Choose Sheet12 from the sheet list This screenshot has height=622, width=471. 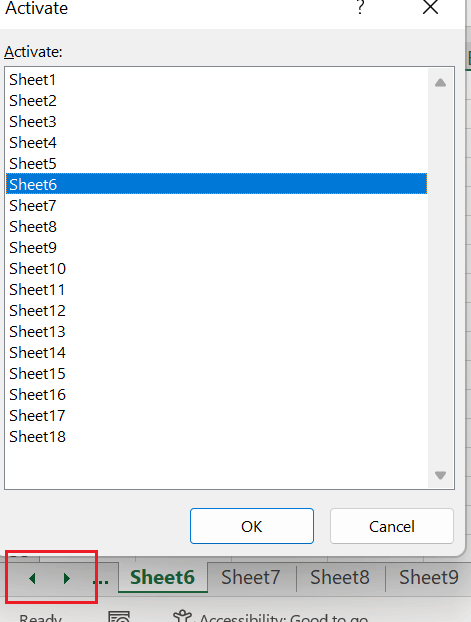216,311
